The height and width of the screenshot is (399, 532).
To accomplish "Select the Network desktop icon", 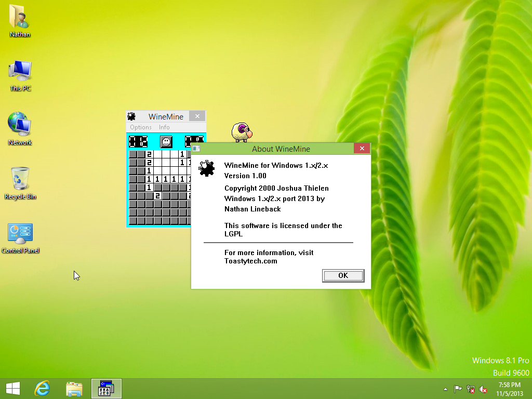I will [x=20, y=129].
